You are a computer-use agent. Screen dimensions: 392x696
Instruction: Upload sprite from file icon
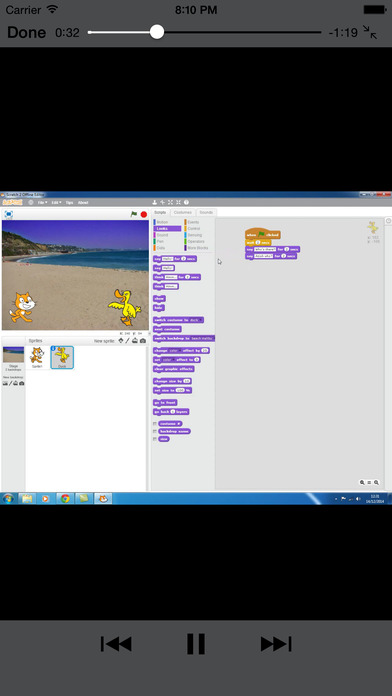(x=135, y=341)
